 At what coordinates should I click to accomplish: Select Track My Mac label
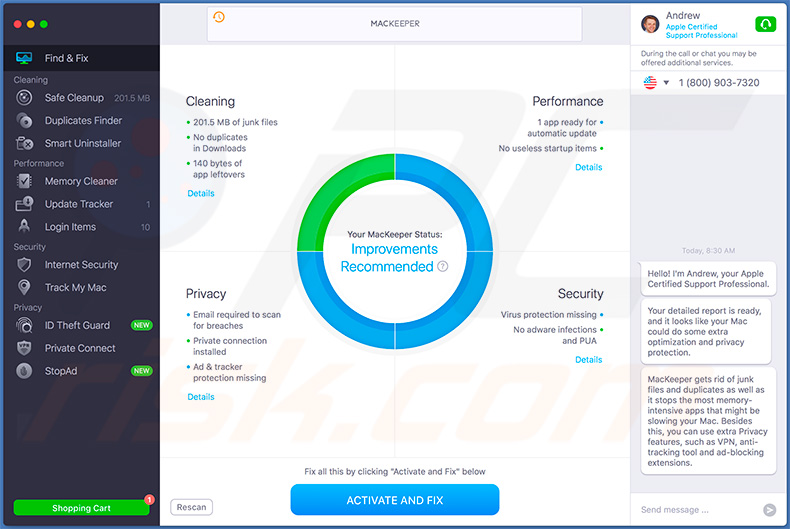point(76,288)
